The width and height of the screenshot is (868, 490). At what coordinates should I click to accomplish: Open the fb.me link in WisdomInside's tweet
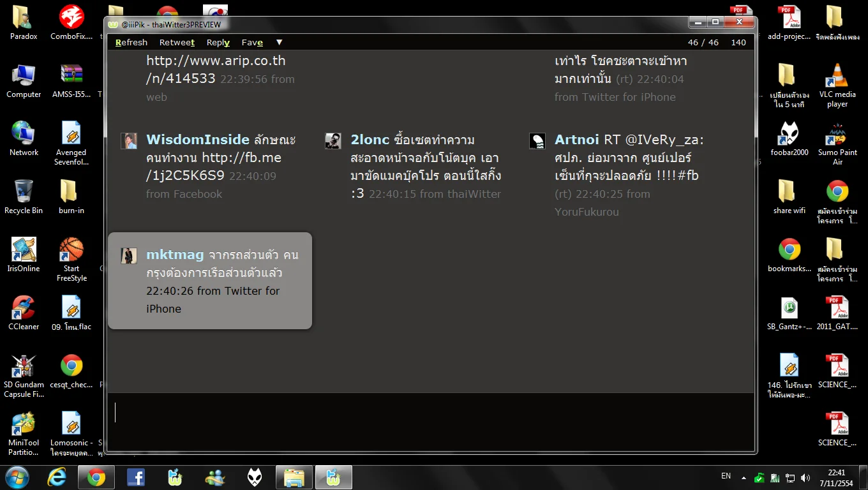click(x=213, y=167)
